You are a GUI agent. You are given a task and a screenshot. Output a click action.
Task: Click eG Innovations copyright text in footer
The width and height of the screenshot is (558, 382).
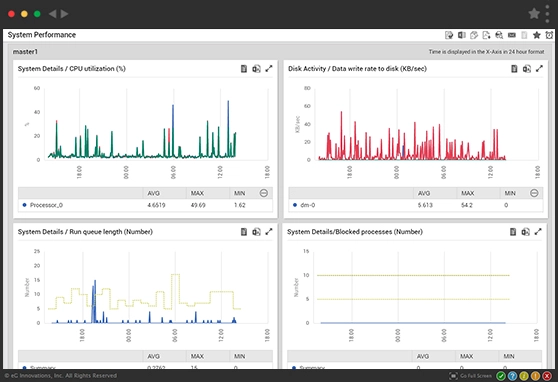(60, 376)
